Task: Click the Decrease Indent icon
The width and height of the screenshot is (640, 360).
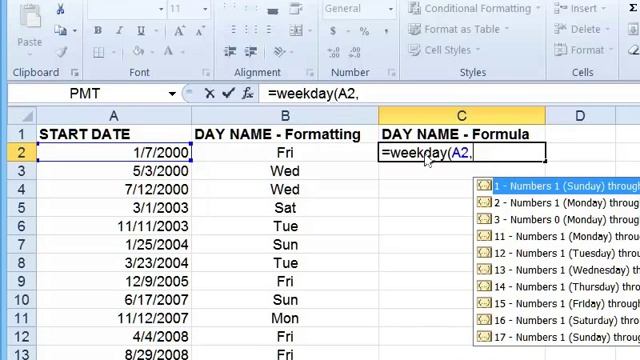Action: pyautogui.click(x=230, y=51)
